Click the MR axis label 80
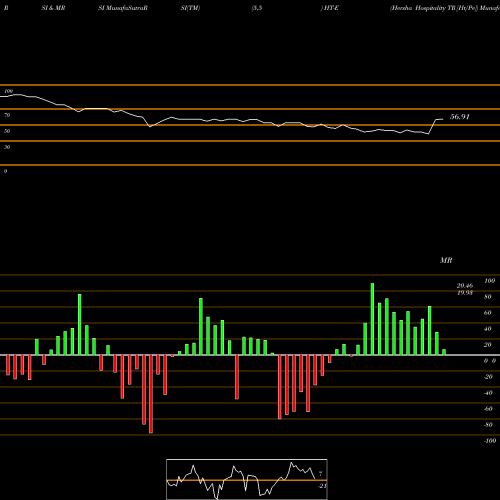 click(x=487, y=297)
